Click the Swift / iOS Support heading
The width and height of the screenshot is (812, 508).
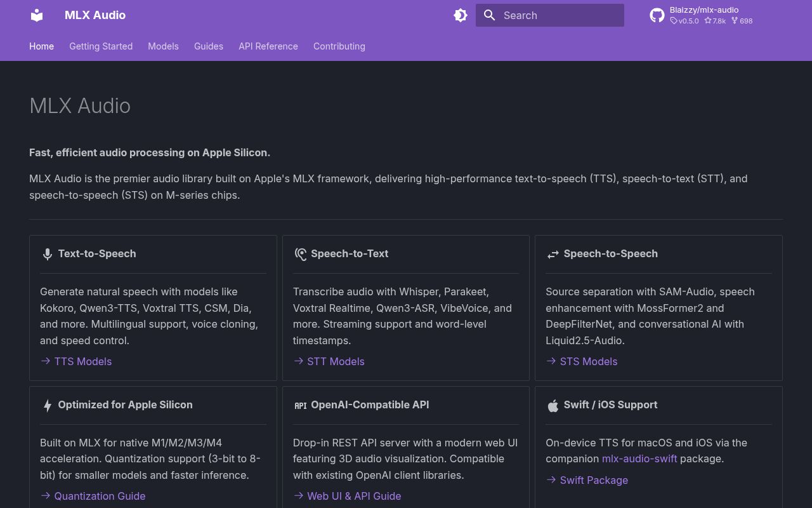(611, 404)
